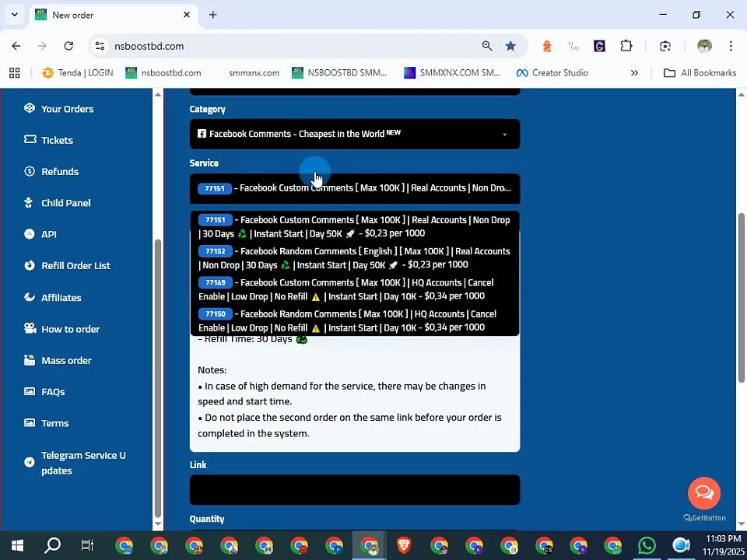747x560 pixels.
Task: Open the Terms page
Action: (54, 423)
